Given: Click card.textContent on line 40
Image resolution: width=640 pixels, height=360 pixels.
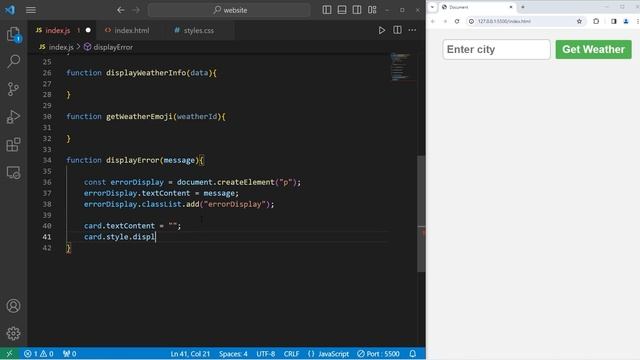Looking at the screenshot, I should 119,226.
